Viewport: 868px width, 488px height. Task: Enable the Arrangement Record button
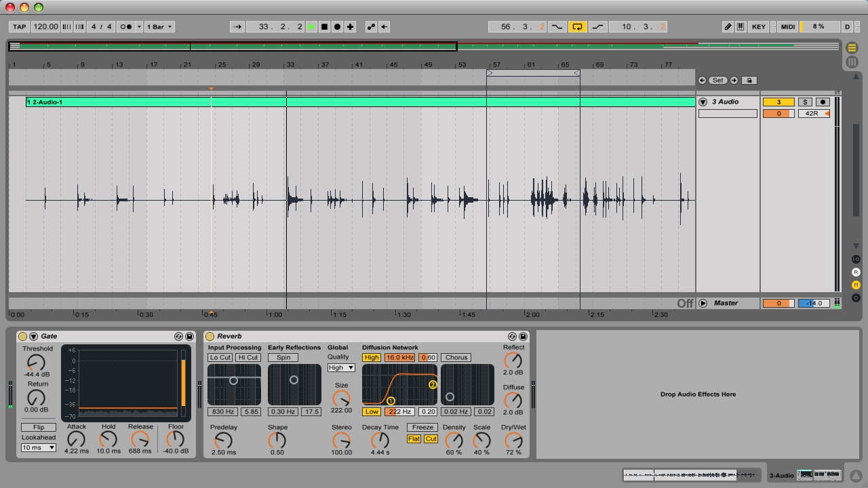(x=337, y=27)
